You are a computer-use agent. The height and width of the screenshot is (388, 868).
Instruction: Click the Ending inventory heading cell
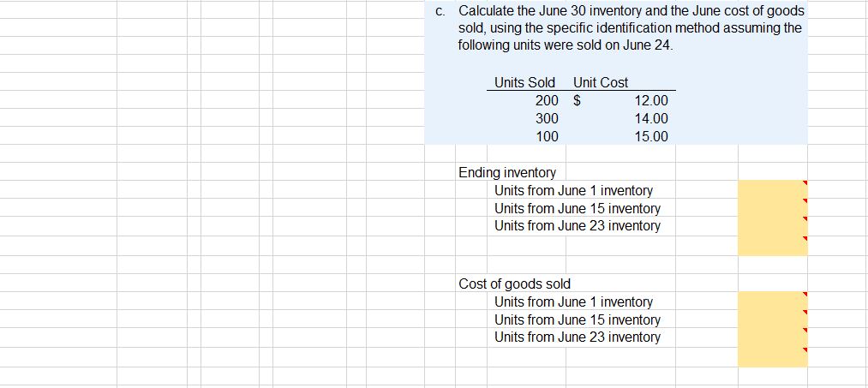(507, 173)
